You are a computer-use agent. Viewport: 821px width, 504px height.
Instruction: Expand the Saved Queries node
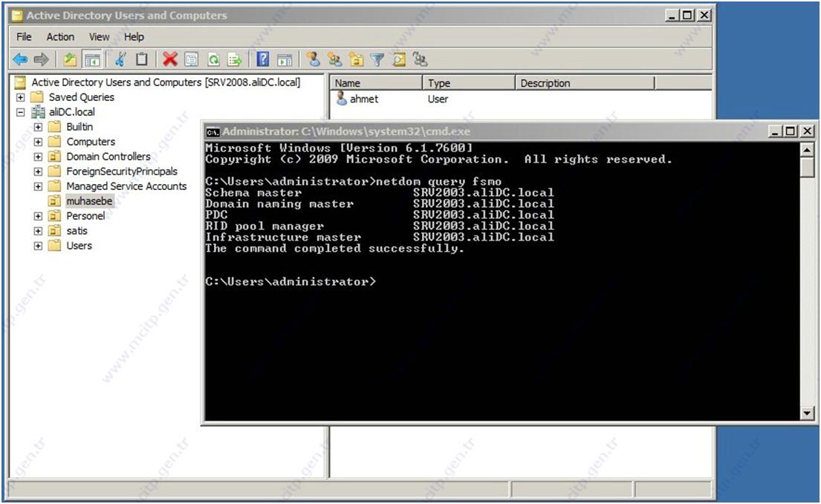pos(20,97)
